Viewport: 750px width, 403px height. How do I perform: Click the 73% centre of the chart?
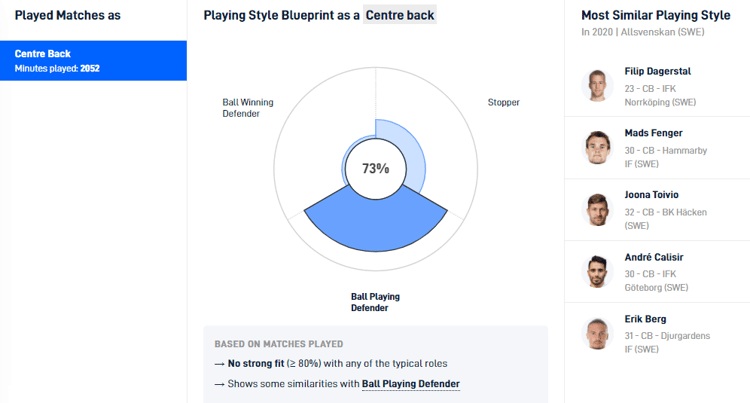click(375, 169)
